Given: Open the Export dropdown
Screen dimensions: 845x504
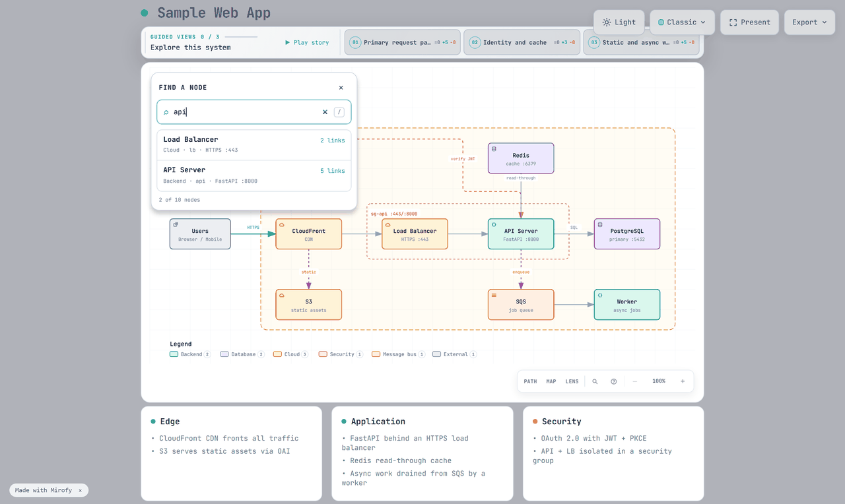Looking at the screenshot, I should tap(809, 22).
